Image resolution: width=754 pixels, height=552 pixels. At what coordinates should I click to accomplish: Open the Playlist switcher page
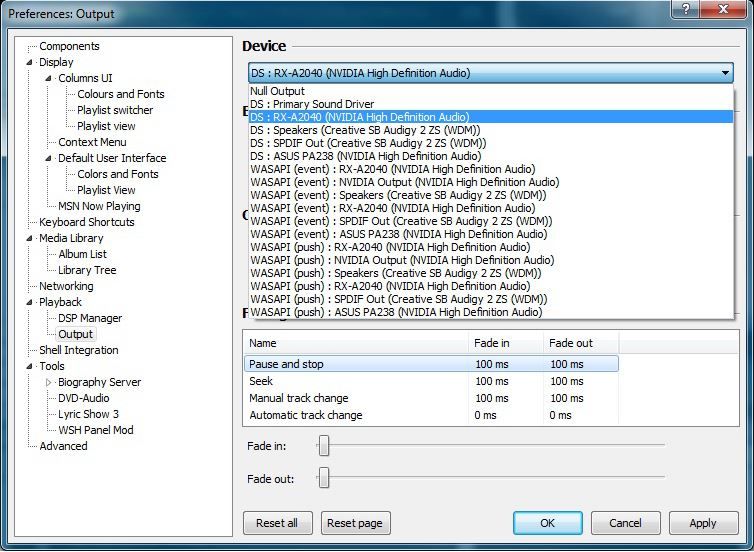click(x=115, y=110)
